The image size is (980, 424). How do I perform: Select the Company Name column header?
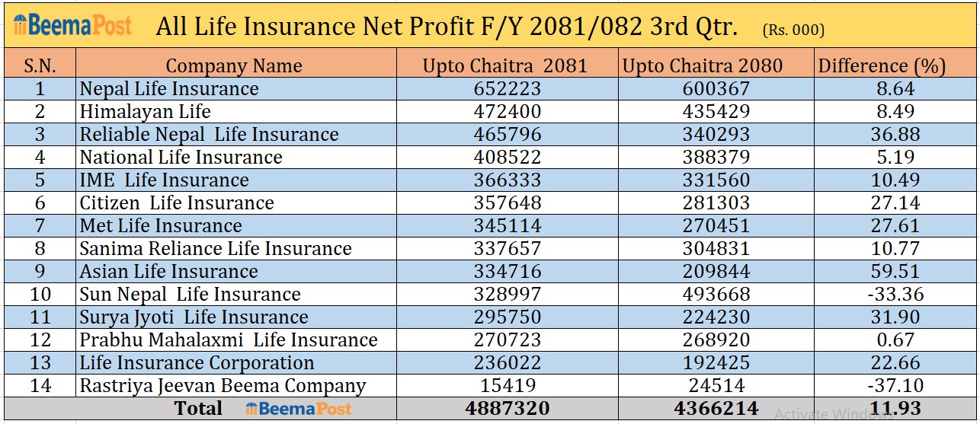234,65
